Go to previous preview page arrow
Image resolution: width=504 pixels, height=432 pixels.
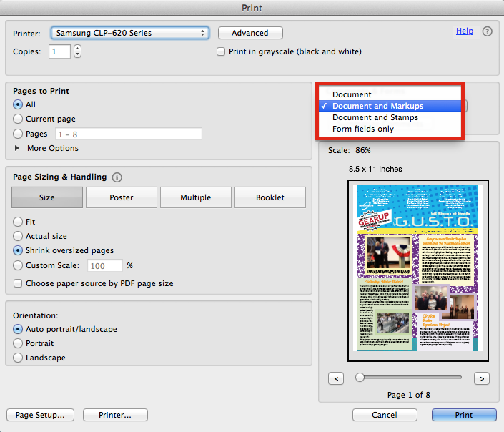click(x=337, y=378)
